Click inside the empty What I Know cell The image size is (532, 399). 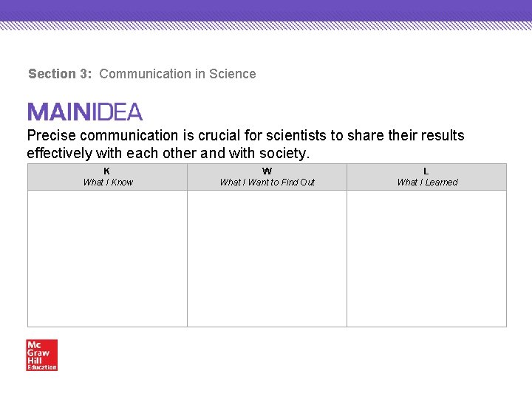tap(107, 259)
